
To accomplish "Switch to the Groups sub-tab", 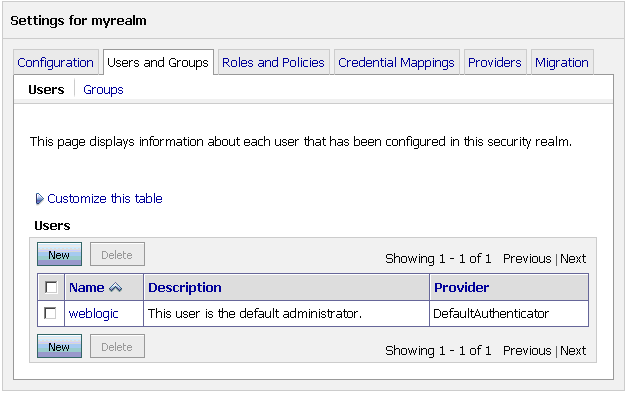I will click(103, 90).
